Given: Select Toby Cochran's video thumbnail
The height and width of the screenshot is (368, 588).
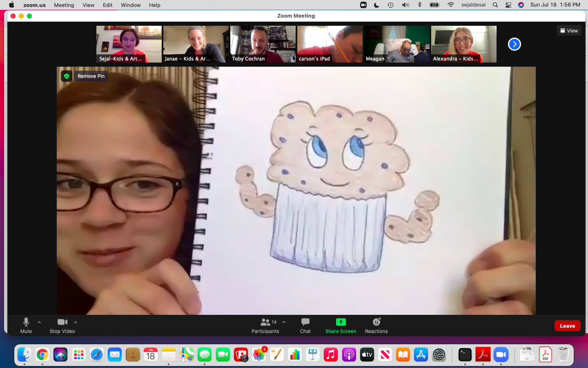Looking at the screenshot, I should [263, 44].
